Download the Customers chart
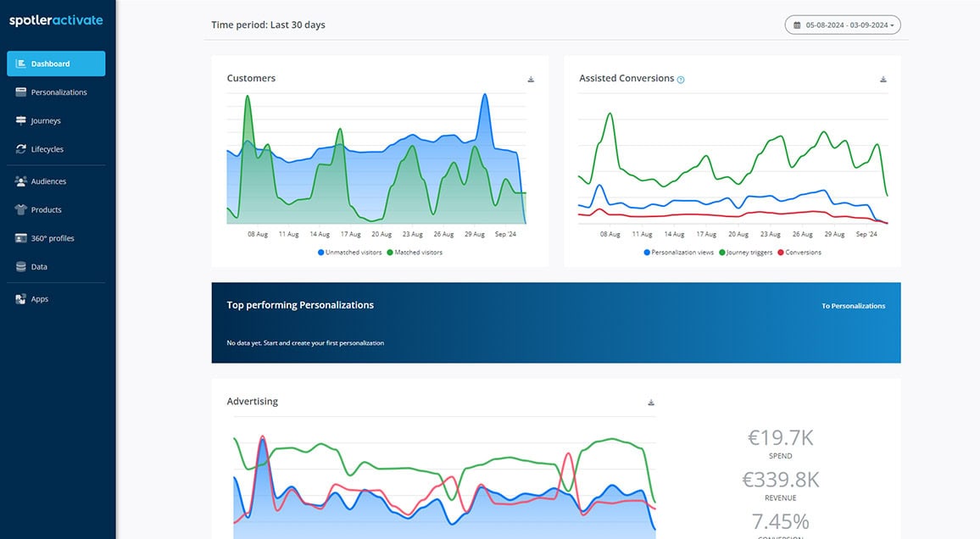980x539 pixels. 531,79
